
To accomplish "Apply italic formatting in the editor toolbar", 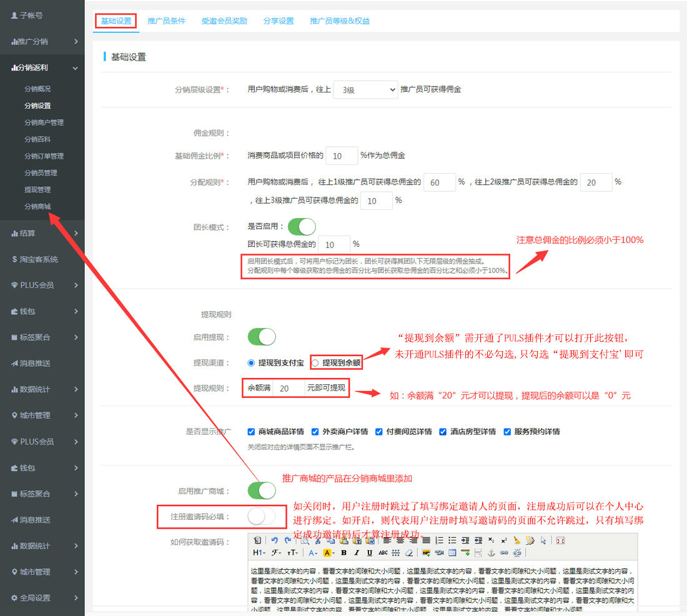I will tap(357, 553).
